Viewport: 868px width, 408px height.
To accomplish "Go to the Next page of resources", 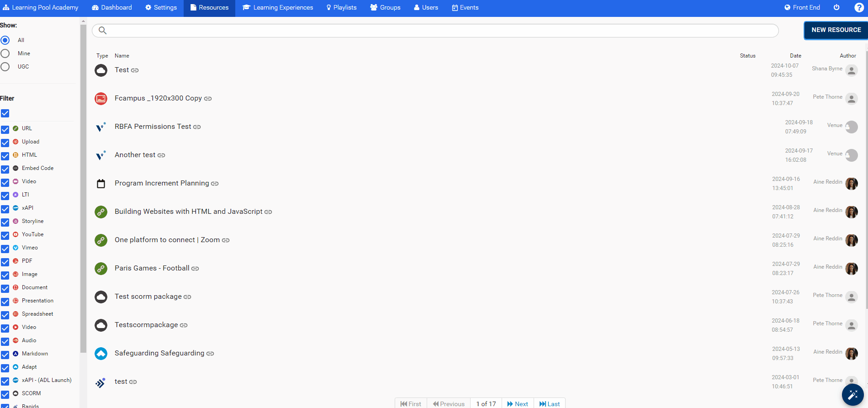I will [517, 403].
